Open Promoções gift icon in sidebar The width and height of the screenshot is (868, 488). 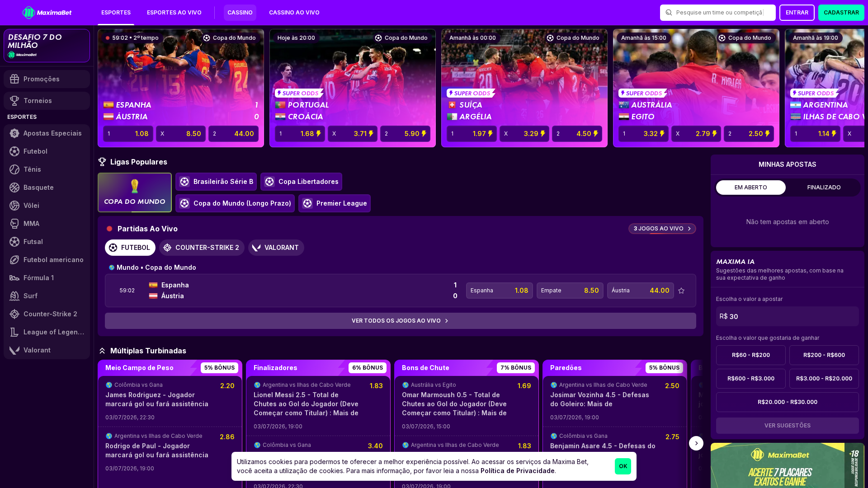pos(14,79)
